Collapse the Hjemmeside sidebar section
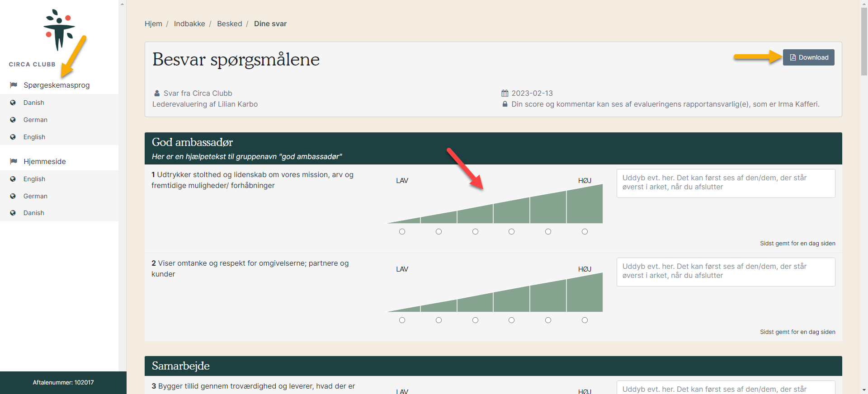This screenshot has width=868, height=394. point(45,161)
